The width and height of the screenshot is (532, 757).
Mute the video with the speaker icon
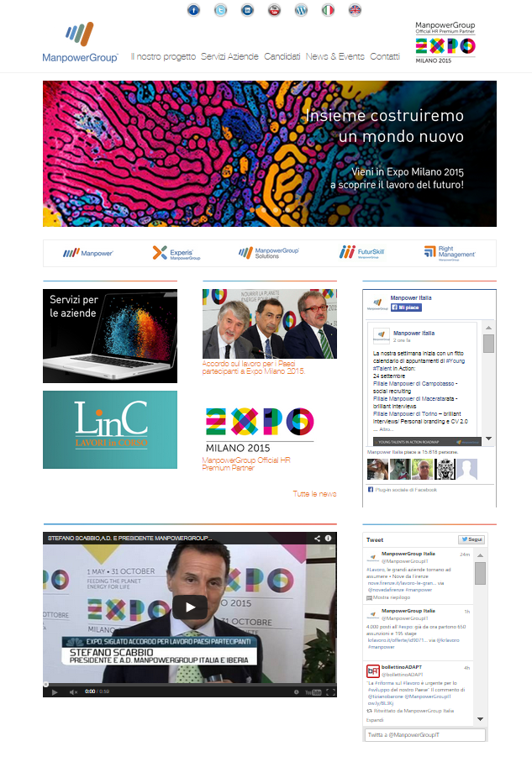click(x=73, y=691)
